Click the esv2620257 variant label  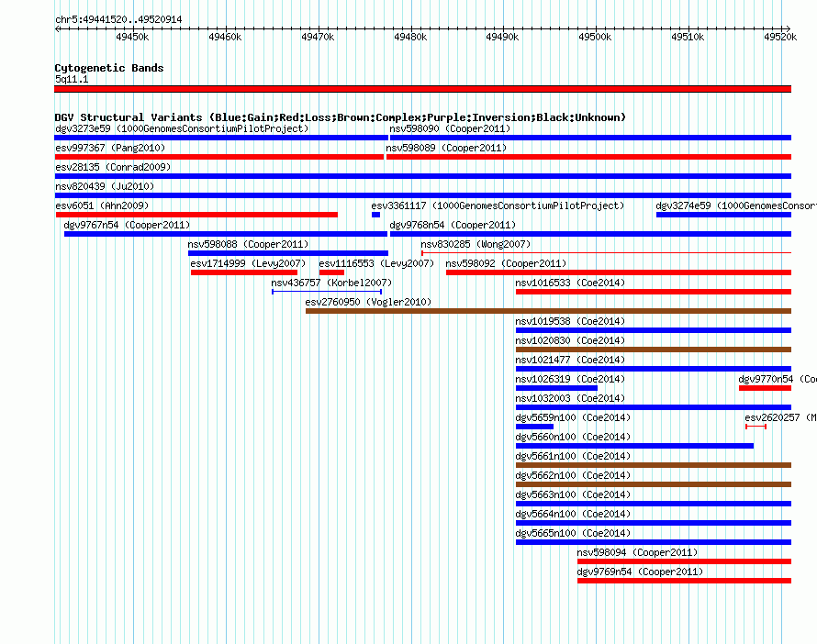(780, 417)
